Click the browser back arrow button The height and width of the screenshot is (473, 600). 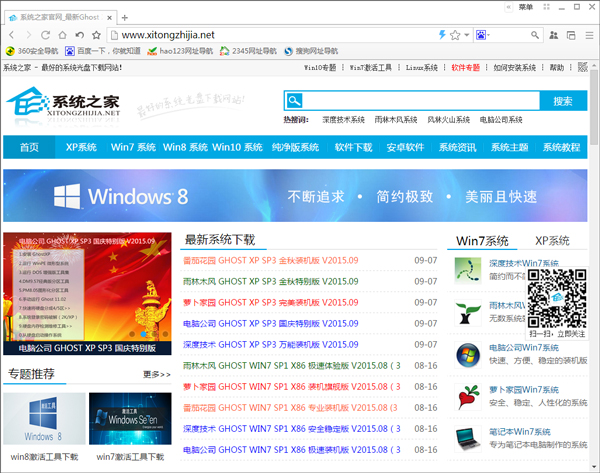point(10,34)
